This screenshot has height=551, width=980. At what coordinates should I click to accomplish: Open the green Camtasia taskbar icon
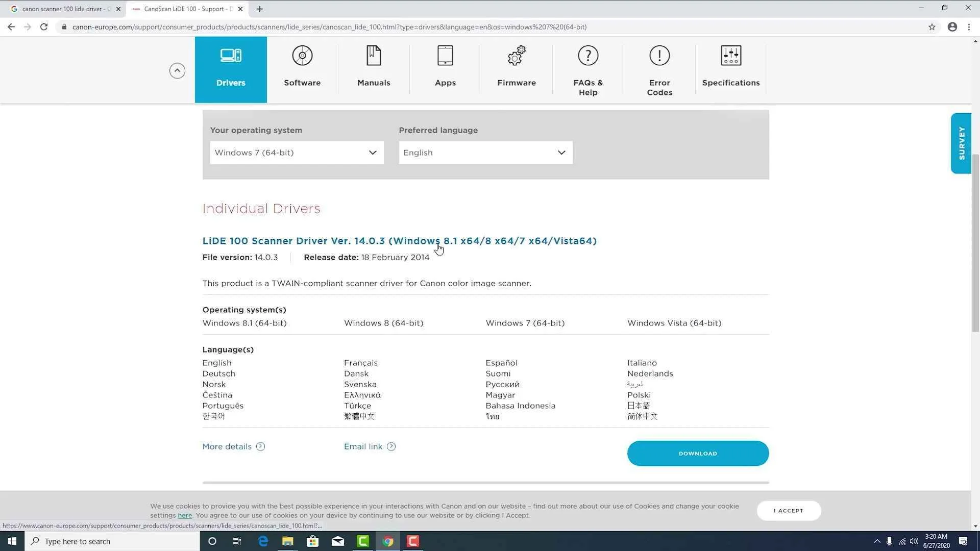coord(363,541)
